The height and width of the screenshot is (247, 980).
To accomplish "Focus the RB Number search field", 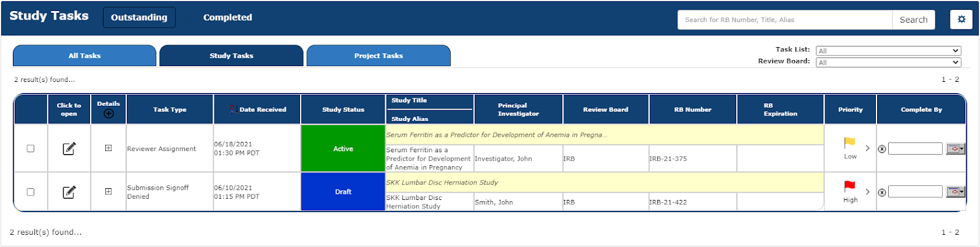I will coord(785,20).
